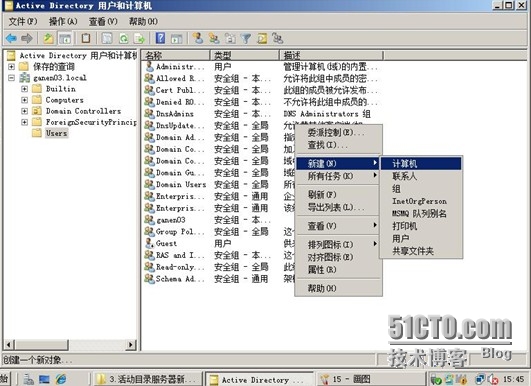Choose 委派控制(E) from context menu
Image resolution: width=531 pixels, height=386 pixels.
pyautogui.click(x=339, y=132)
